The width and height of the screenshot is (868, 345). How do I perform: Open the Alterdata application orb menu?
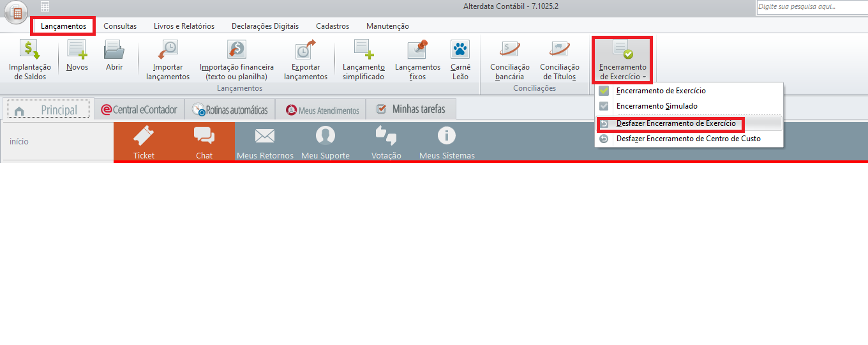(15, 11)
